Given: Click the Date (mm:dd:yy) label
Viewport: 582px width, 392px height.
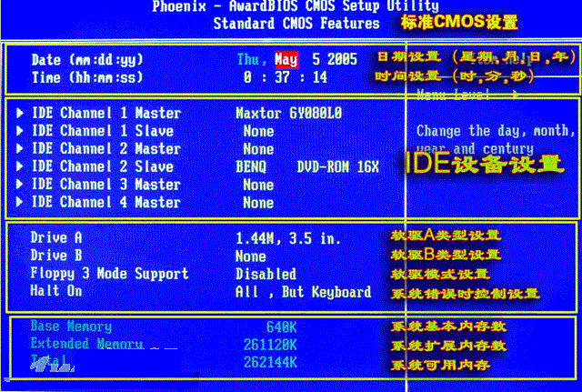Looking at the screenshot, I should coord(87,60).
